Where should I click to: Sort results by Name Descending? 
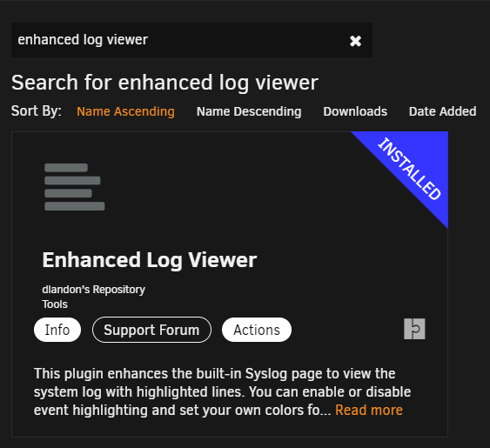point(249,111)
